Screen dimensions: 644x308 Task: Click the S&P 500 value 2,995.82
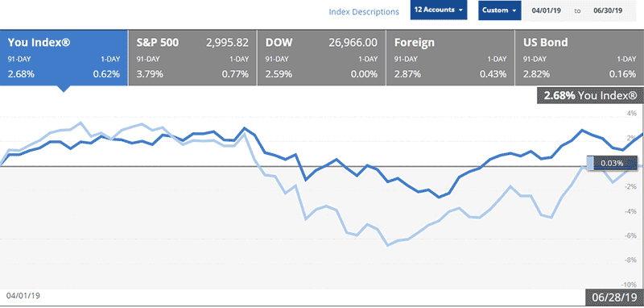coord(227,43)
